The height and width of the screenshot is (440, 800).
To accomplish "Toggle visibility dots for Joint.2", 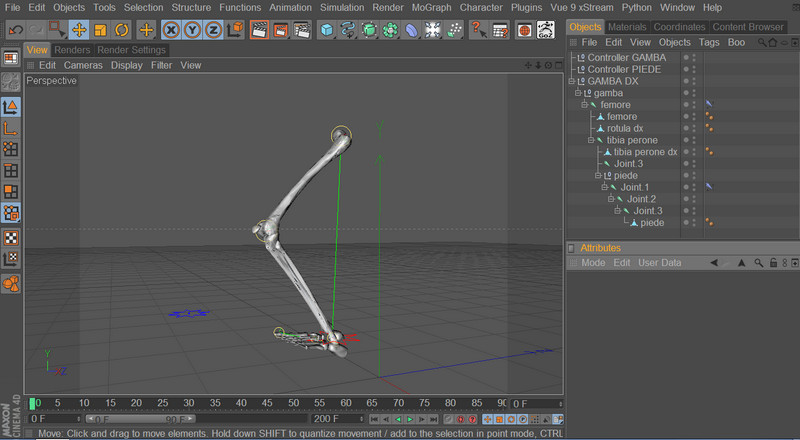I will [693, 199].
